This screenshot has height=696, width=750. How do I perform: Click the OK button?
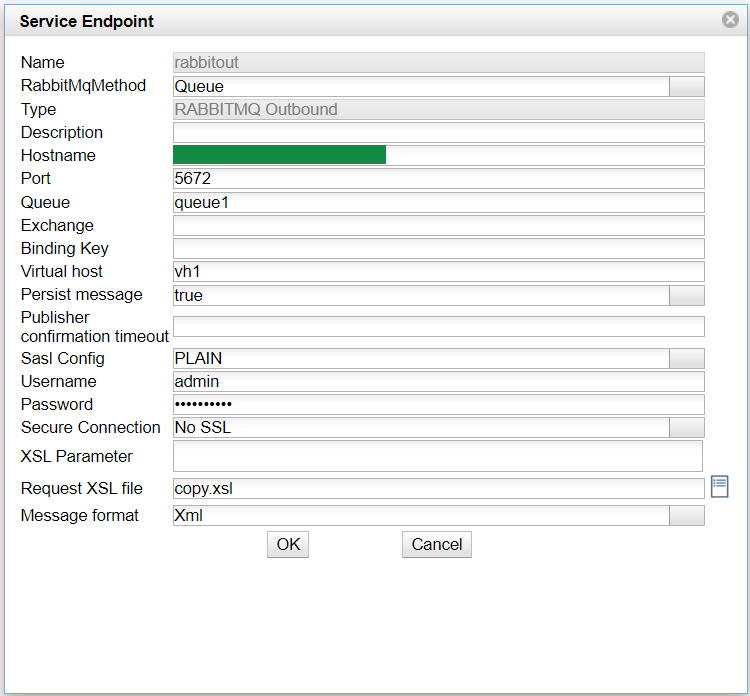[288, 544]
